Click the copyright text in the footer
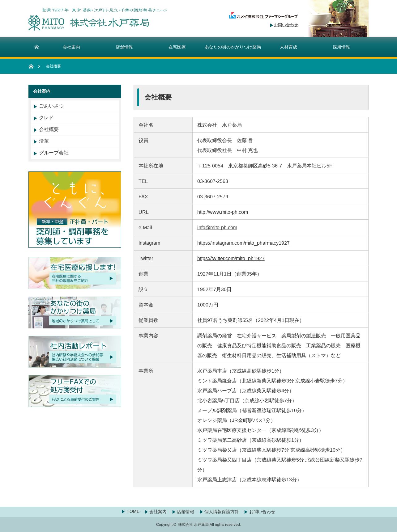This screenshot has width=397, height=532. 198,525
